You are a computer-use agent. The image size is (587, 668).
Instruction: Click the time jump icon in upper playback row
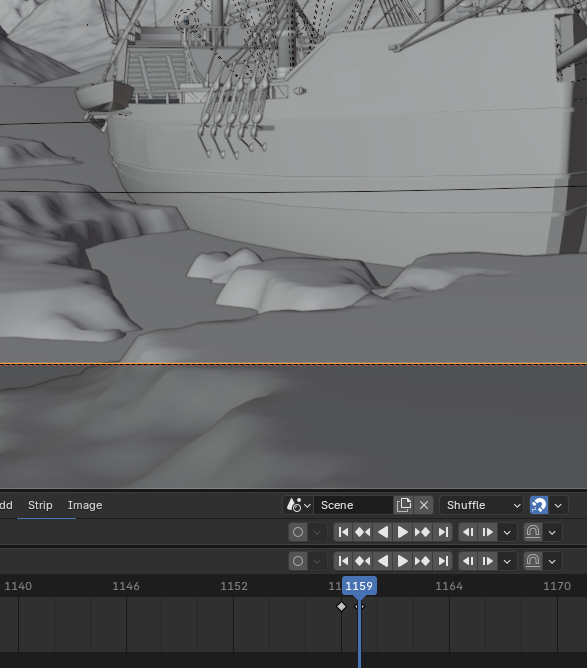tap(533, 532)
